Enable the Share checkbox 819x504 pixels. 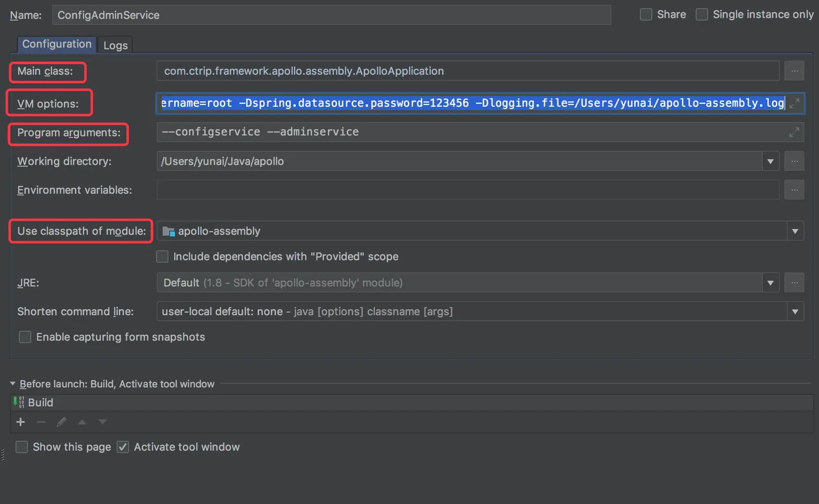pos(646,15)
